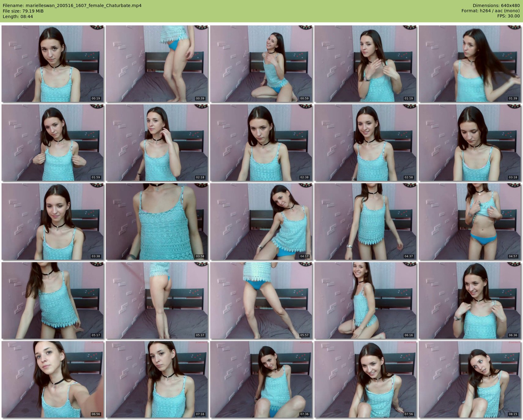This screenshot has height=420, width=523.
Task: Open the frame stamped 05:37
Action: [157, 300]
